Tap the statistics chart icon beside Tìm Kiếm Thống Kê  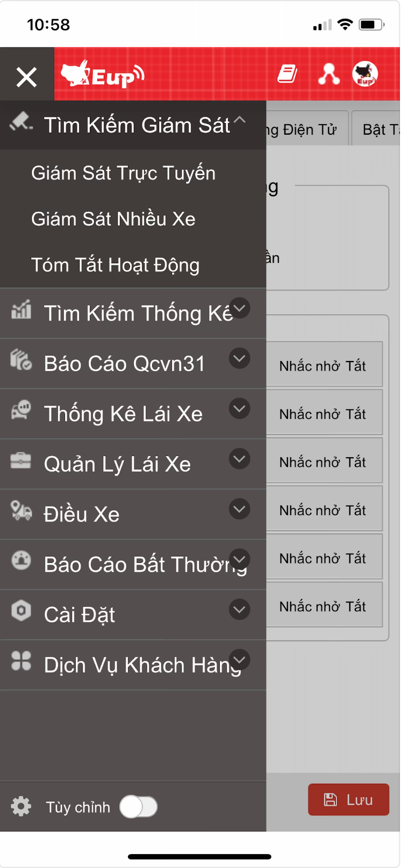pyautogui.click(x=21, y=310)
